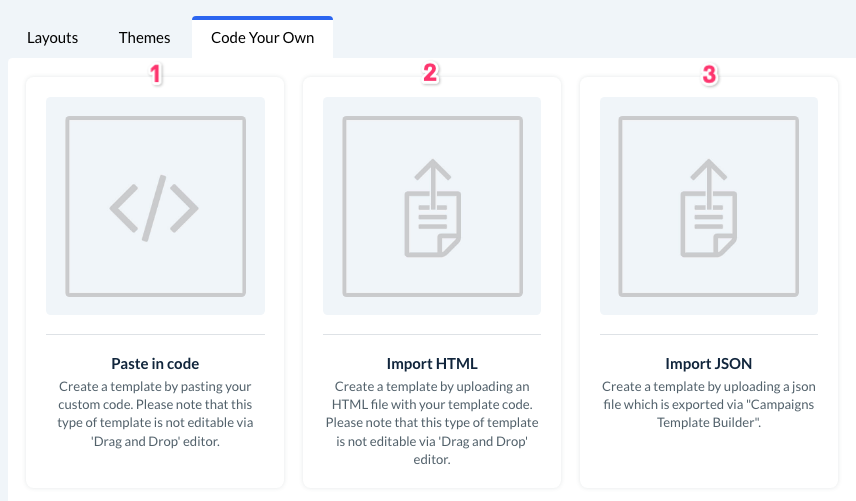Screen dimensions: 856x501
Task: Click the Paste in code description text
Action: [155, 414]
